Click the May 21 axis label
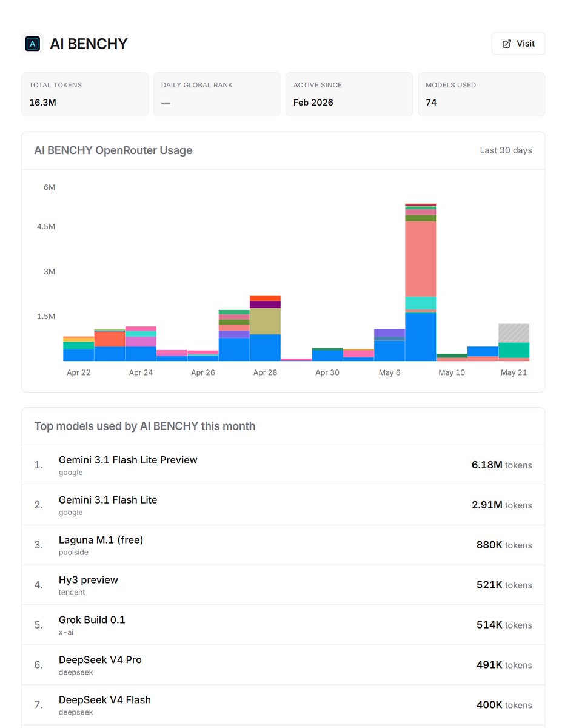Image resolution: width=579 pixels, height=728 pixels. 514,372
